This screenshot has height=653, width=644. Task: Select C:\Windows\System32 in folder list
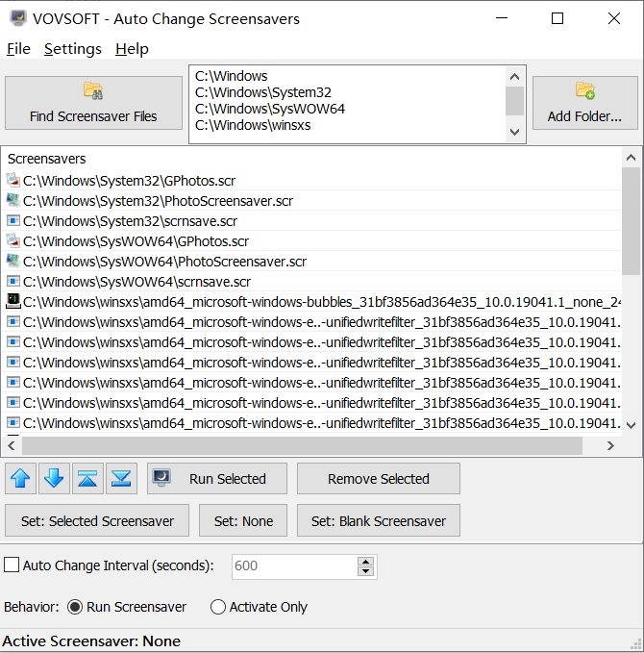click(x=263, y=92)
